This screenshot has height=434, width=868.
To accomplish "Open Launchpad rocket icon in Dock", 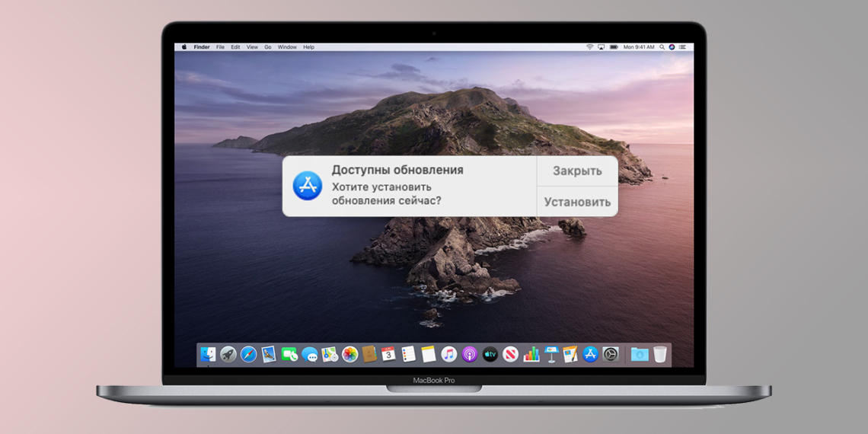I will pyautogui.click(x=228, y=354).
